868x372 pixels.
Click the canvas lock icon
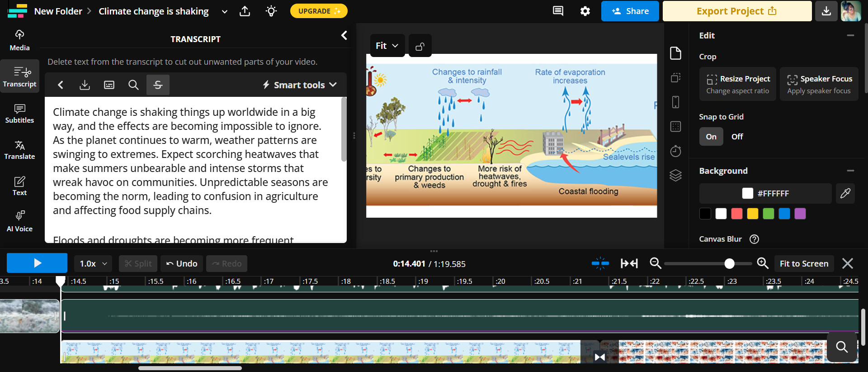(420, 46)
